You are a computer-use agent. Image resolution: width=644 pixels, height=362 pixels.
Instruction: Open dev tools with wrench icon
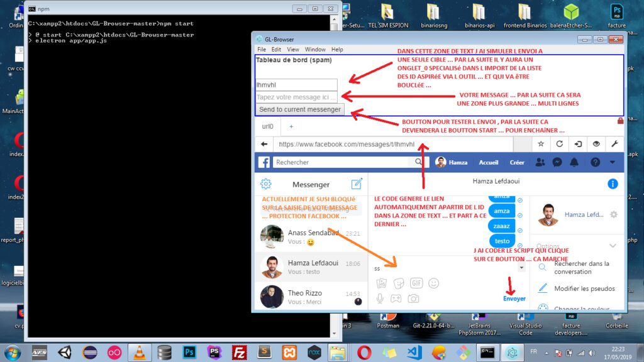[615, 144]
